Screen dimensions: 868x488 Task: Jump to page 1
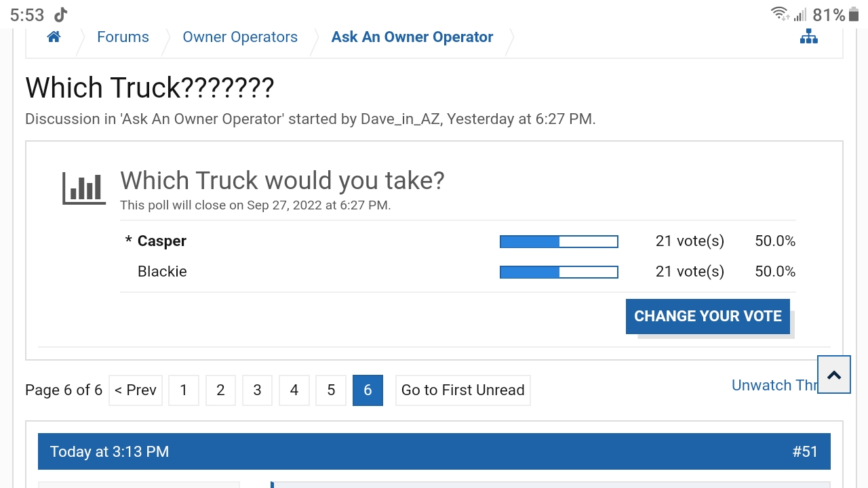(183, 390)
